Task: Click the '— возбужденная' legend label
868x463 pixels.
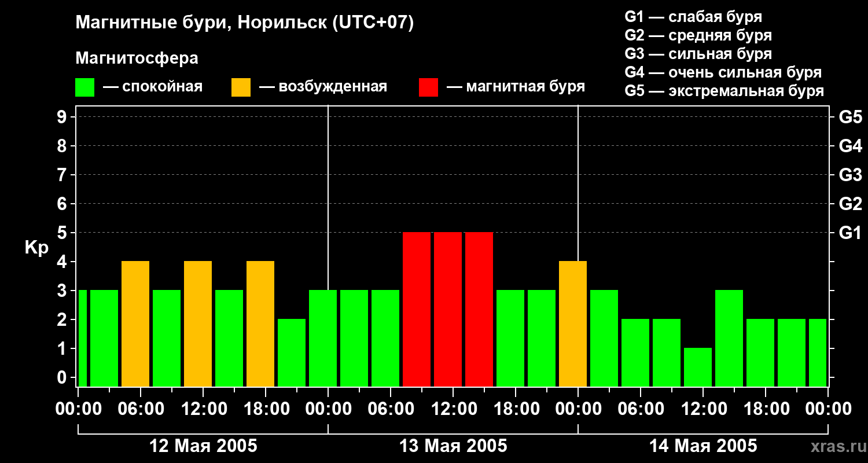Action: coord(323,87)
